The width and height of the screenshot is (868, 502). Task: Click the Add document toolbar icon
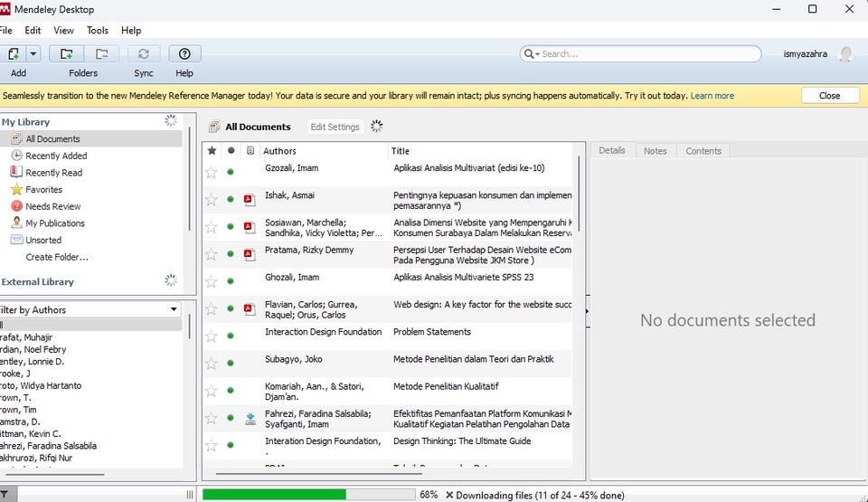click(x=12, y=53)
